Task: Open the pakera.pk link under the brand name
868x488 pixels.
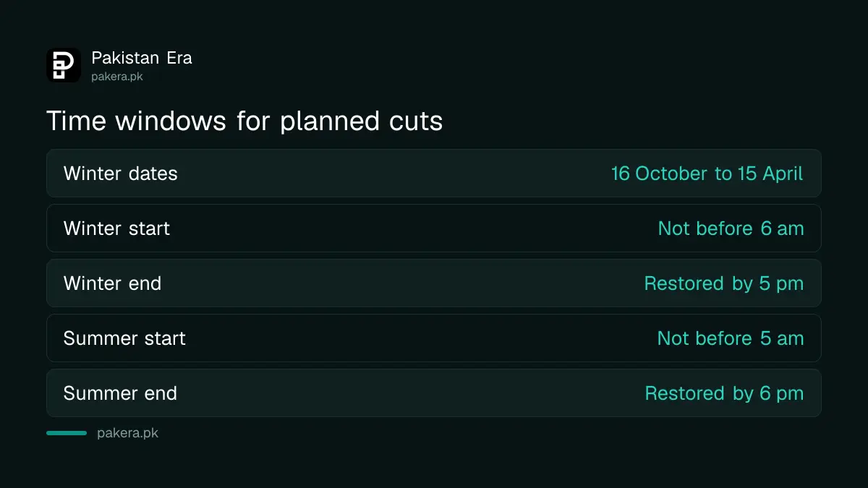Action: pyautogui.click(x=117, y=76)
